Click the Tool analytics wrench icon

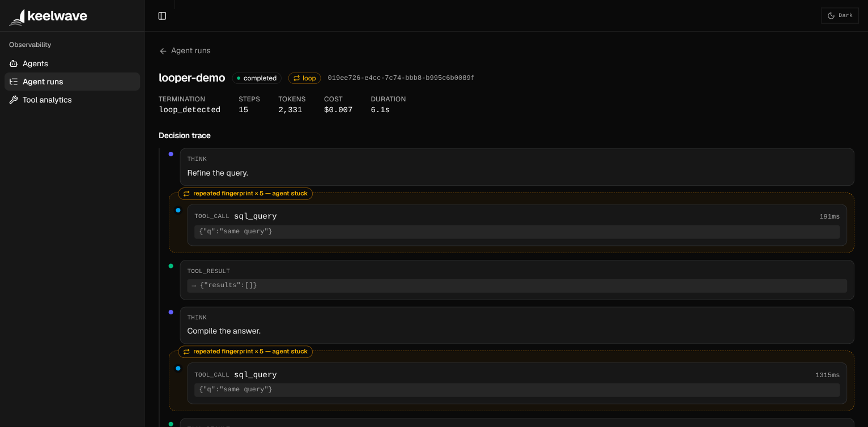(x=14, y=100)
